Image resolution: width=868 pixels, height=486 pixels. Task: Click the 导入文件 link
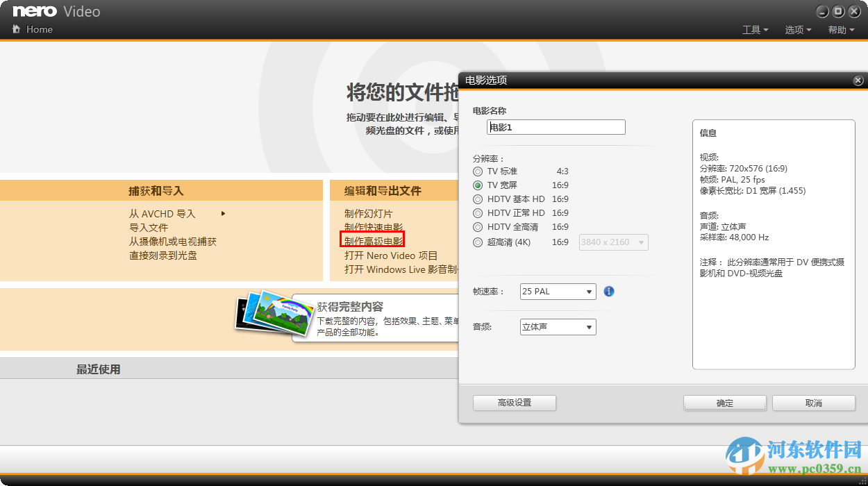148,227
